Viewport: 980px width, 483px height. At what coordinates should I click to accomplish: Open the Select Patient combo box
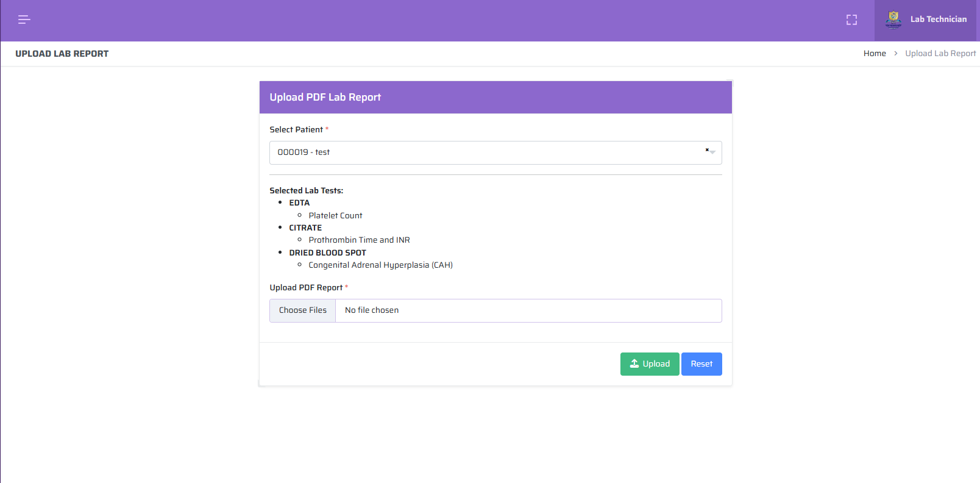488,152
